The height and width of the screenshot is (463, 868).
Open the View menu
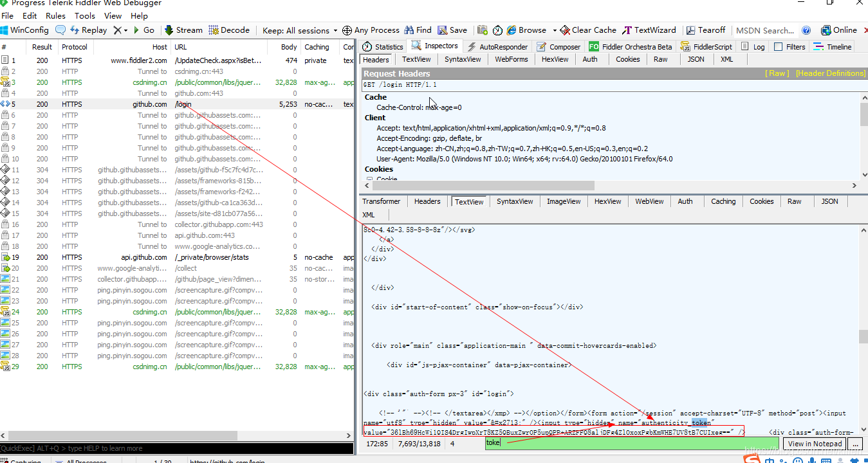(113, 15)
